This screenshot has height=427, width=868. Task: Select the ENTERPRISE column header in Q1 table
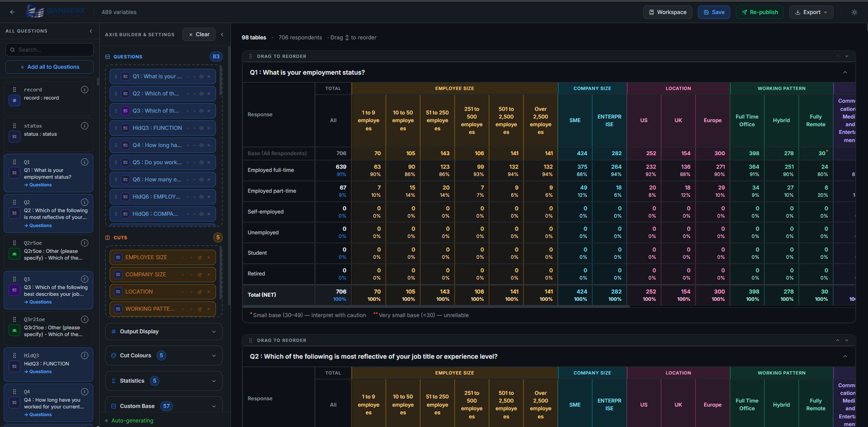point(609,120)
